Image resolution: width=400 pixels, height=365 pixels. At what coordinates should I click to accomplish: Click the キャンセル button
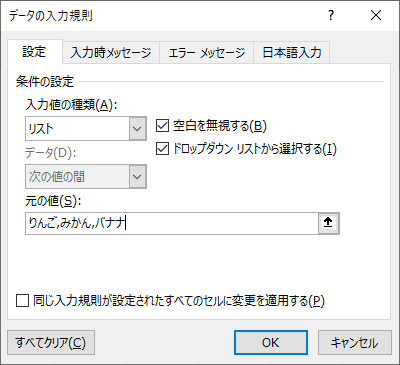355,342
